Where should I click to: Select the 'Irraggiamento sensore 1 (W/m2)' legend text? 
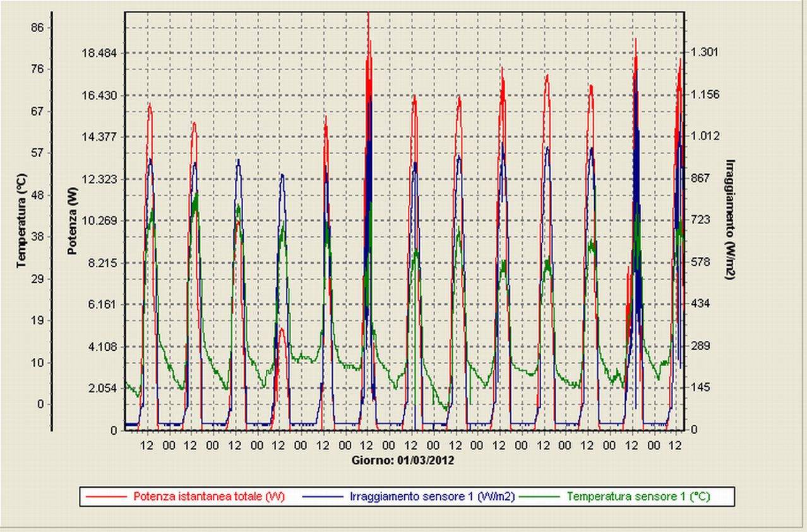click(432, 497)
